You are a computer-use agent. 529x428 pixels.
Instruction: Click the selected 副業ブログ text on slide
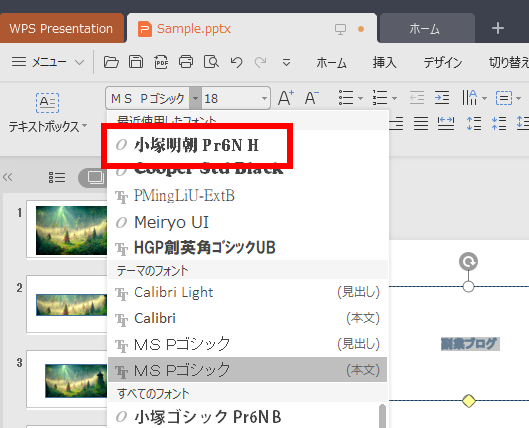click(470, 344)
